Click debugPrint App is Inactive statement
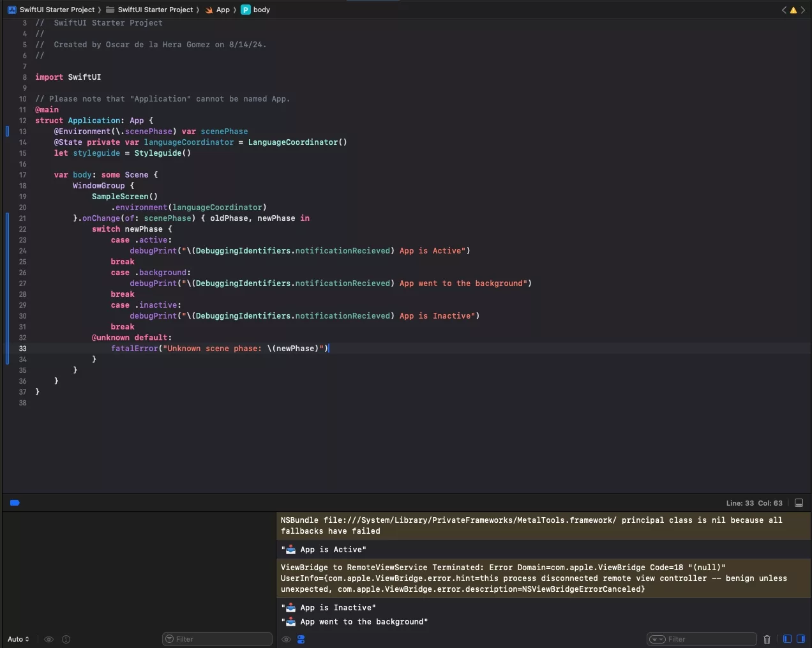Viewport: 812px width, 648px height. (x=304, y=316)
